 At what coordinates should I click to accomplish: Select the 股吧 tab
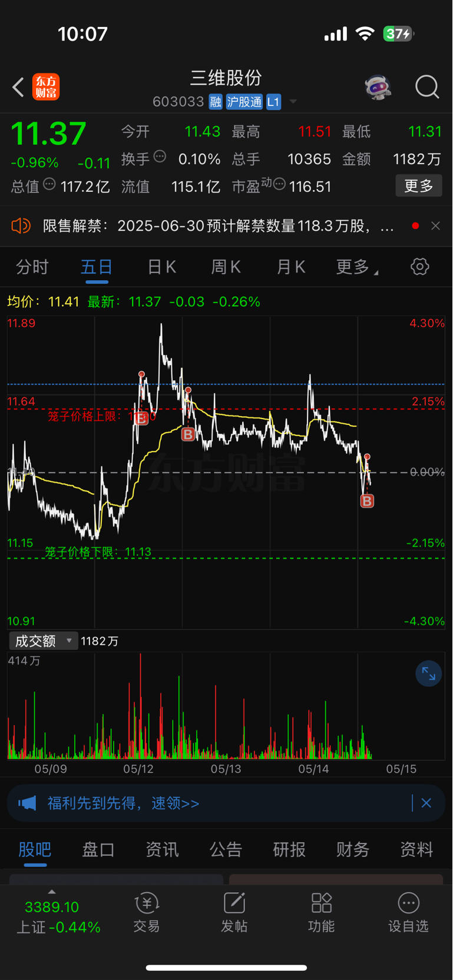point(35,849)
